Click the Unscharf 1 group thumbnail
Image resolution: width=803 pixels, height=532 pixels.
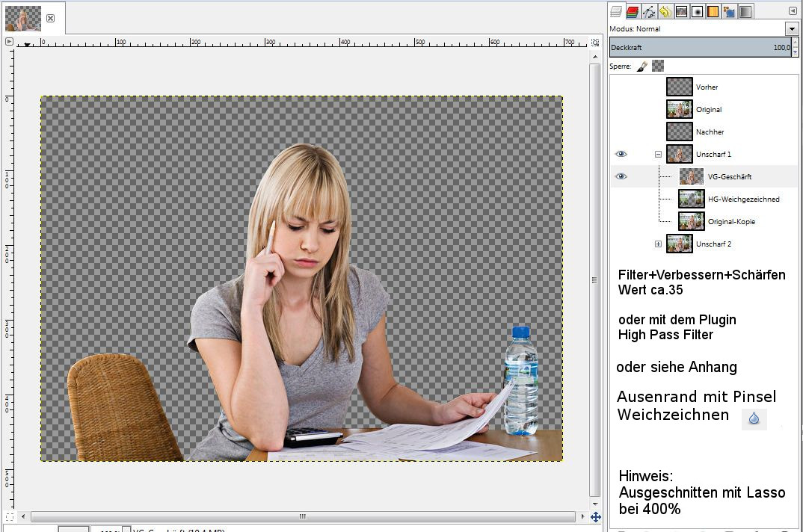coord(680,154)
